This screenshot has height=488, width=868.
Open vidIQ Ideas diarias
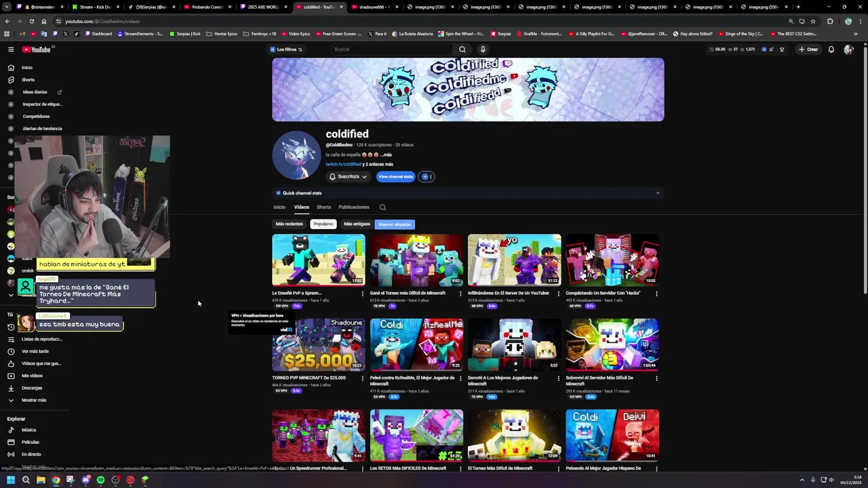pos(35,92)
